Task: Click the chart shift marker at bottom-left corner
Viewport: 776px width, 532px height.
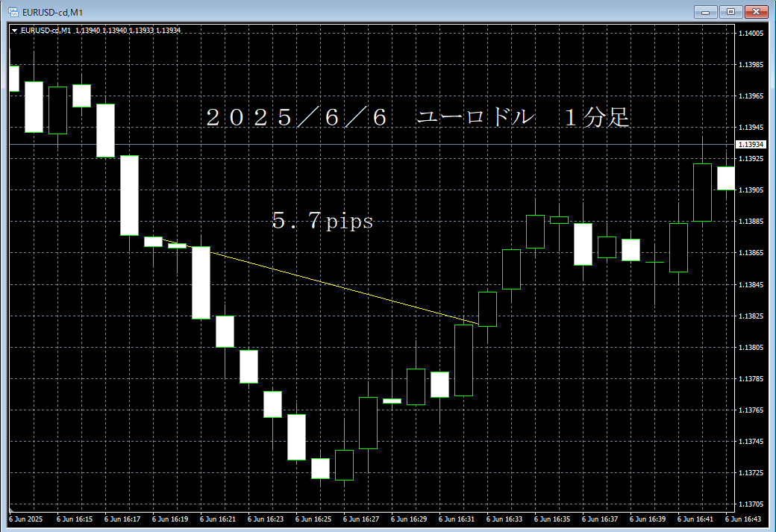Action: pos(12,509)
